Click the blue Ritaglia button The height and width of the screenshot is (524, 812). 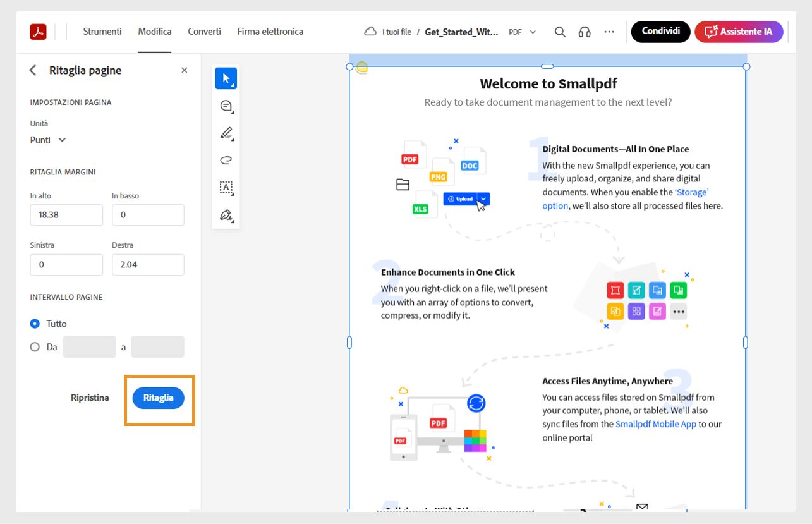click(x=158, y=398)
